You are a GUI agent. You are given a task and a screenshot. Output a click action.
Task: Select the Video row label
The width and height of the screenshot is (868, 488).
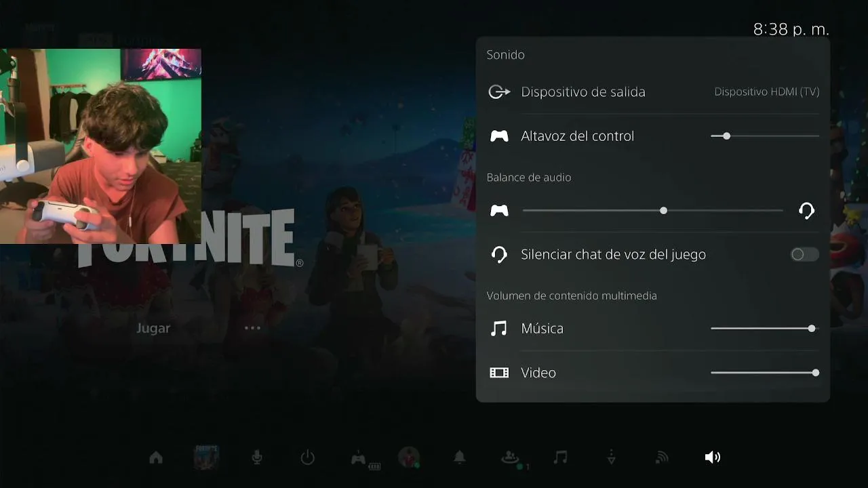(x=538, y=373)
